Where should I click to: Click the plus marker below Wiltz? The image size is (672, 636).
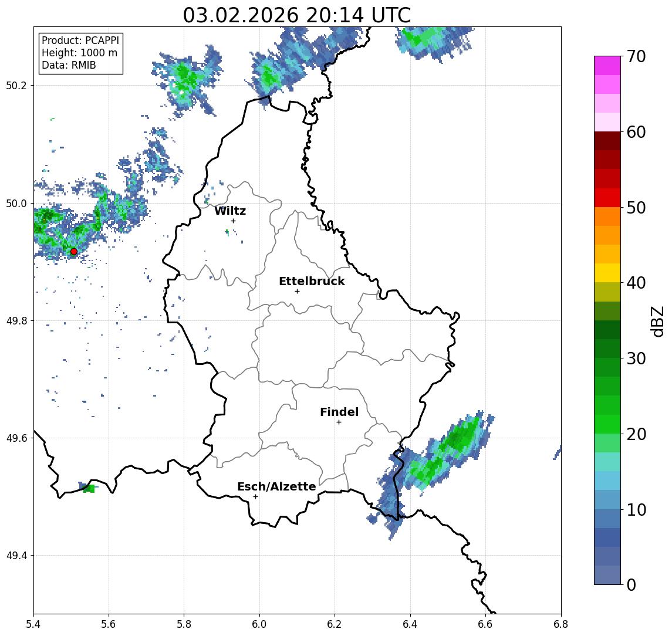point(233,221)
